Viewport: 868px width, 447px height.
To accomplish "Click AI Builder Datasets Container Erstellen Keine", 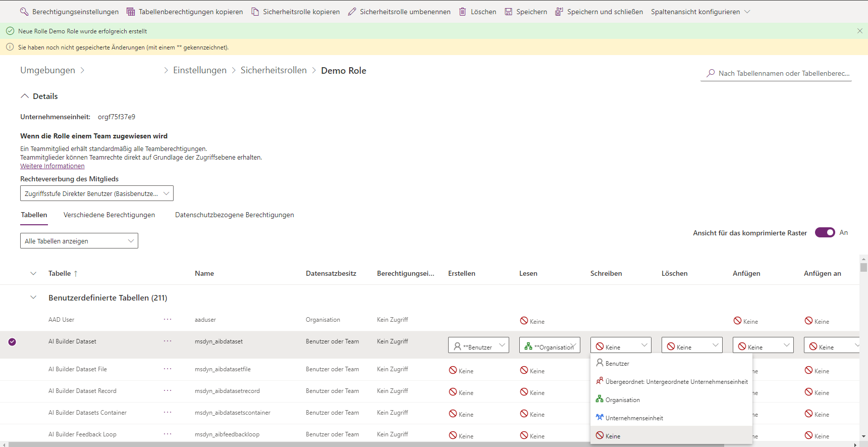I will [461, 414].
